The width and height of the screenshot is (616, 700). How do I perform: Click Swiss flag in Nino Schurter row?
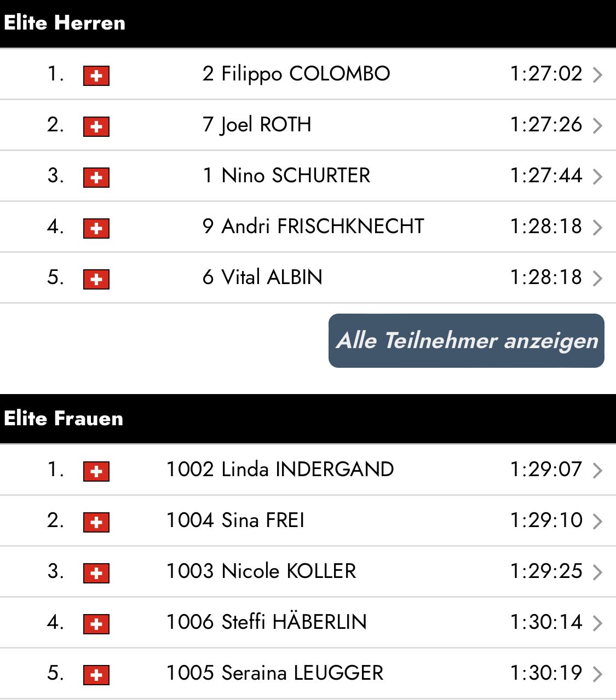click(96, 177)
